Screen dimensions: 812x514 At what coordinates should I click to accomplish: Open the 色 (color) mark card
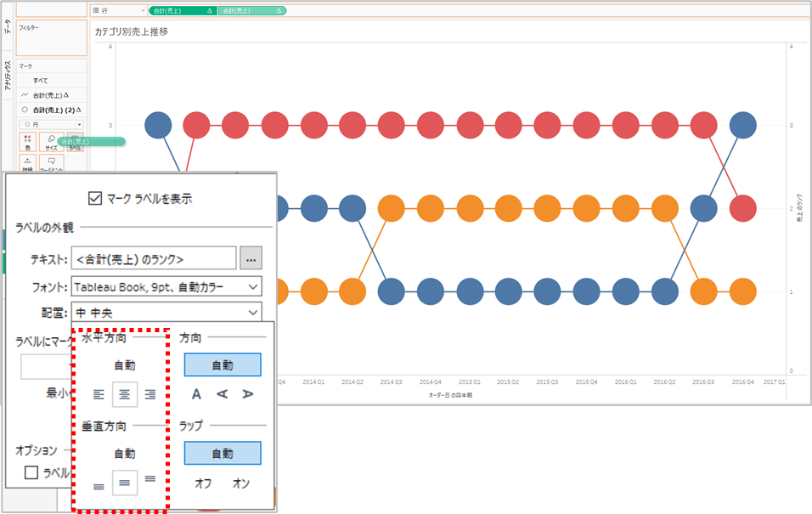pos(27,142)
